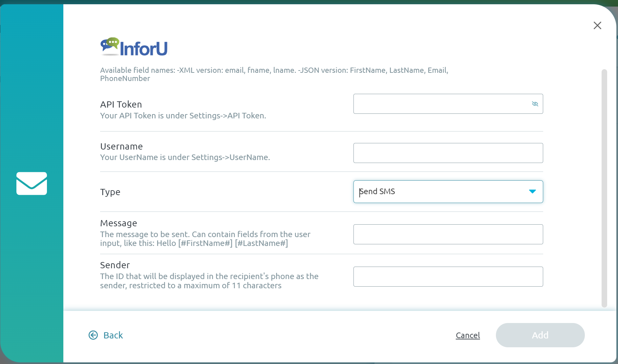Click the Username input field
The image size is (618, 364).
click(x=448, y=153)
